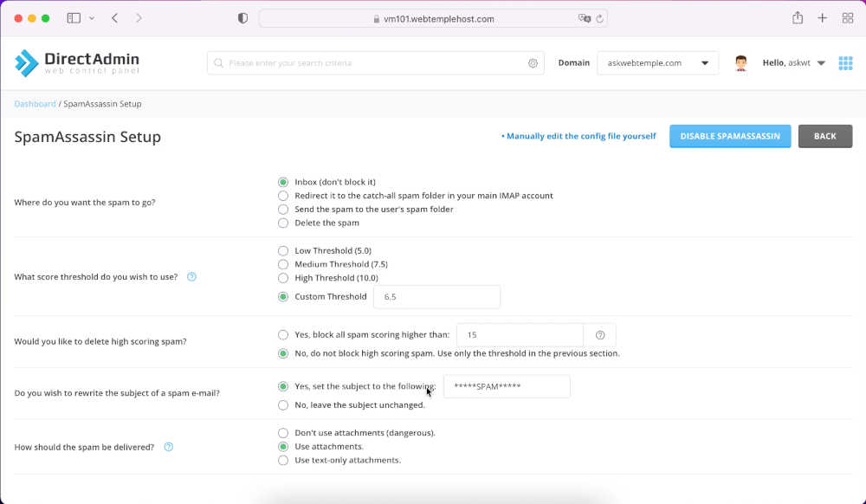Open the sidebar options chevron
The height and width of the screenshot is (504, 866).
92,18
